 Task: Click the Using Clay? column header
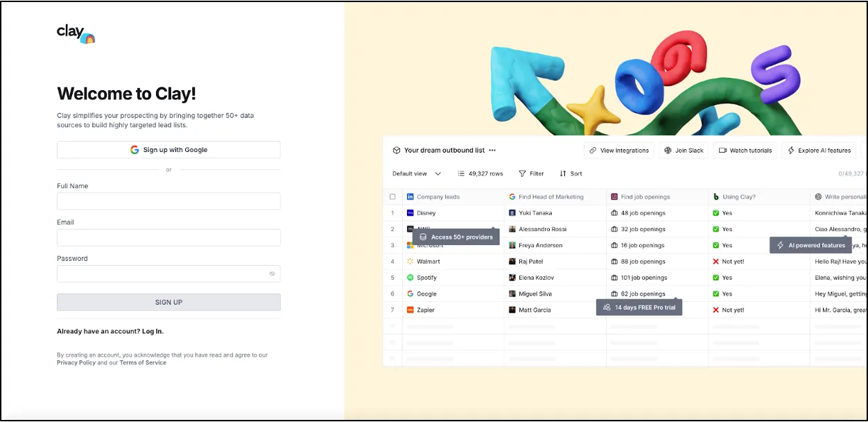[x=759, y=197]
